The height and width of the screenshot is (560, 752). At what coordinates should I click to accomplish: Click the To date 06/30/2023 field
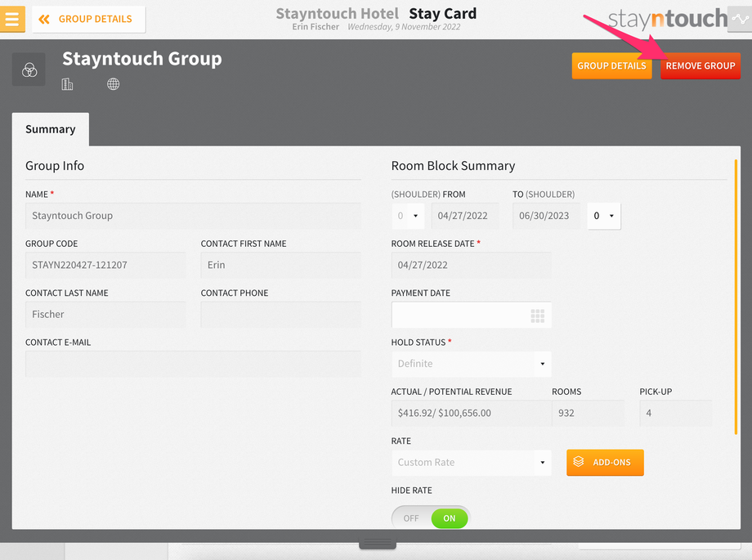[x=546, y=216]
